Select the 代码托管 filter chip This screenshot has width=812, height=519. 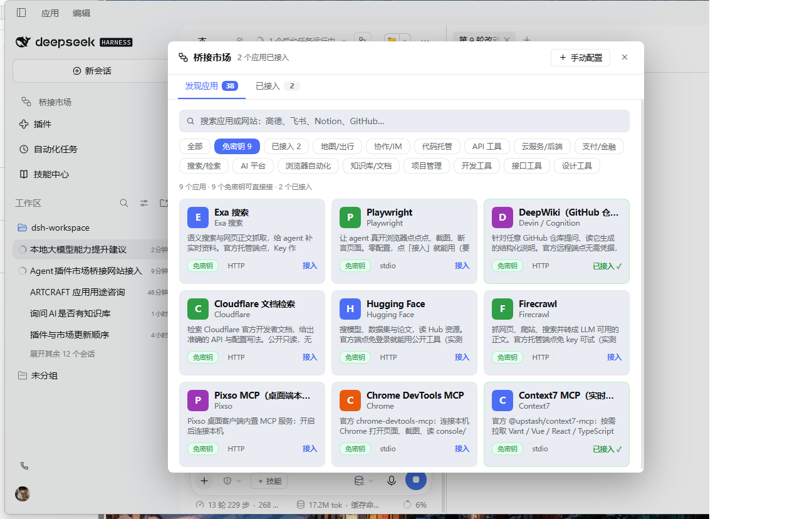(x=437, y=146)
